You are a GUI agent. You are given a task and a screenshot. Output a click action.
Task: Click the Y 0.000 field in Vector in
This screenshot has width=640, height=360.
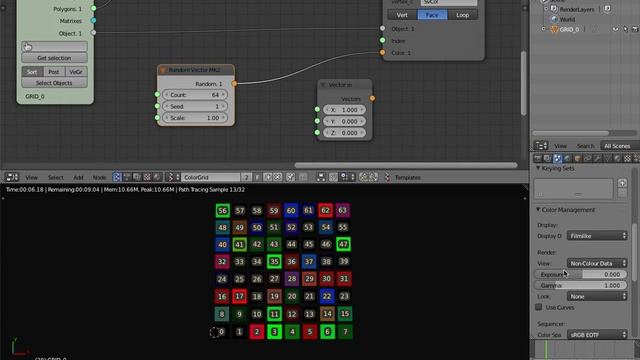(x=344, y=121)
